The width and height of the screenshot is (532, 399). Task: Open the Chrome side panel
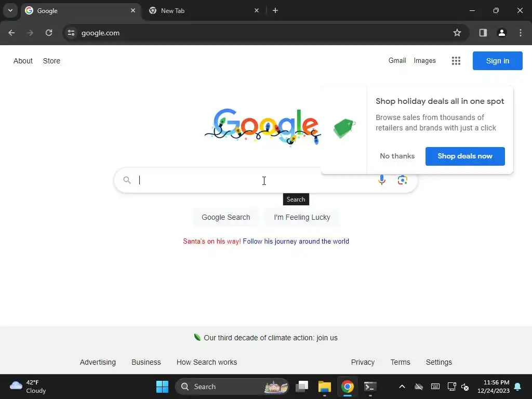(x=483, y=33)
